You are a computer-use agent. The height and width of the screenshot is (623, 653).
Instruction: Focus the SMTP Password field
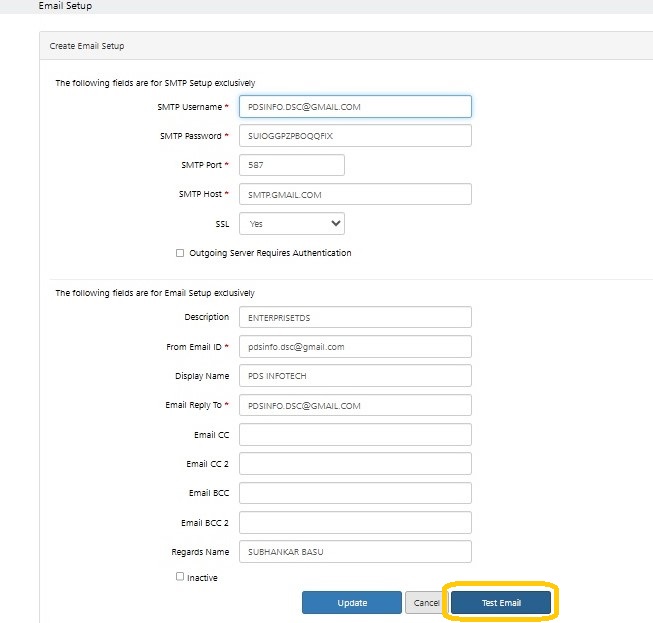(x=355, y=135)
